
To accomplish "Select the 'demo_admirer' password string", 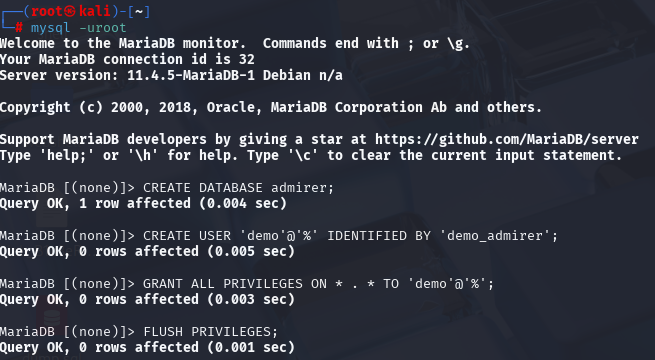I will pos(495,236).
